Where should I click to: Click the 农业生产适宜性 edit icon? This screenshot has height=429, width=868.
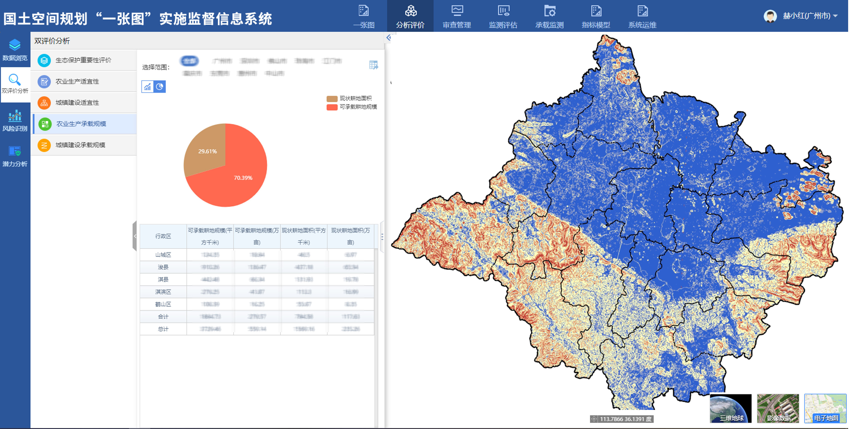[x=44, y=82]
